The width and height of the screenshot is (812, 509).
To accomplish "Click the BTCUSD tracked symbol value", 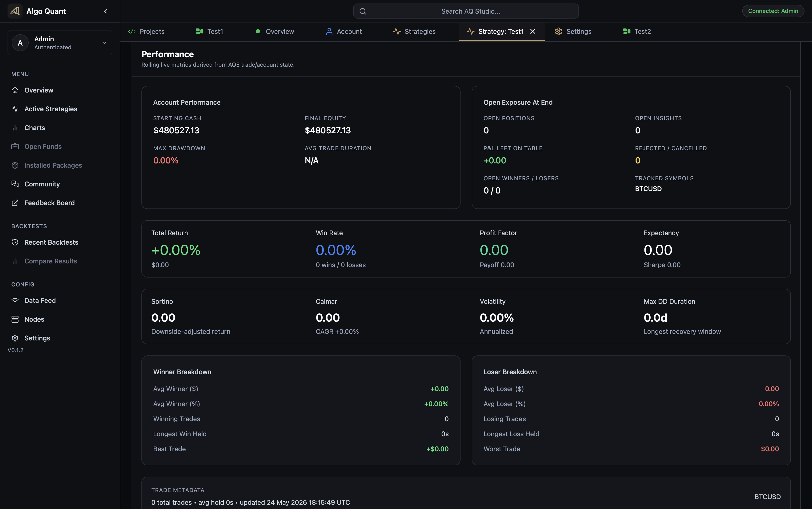I will (x=648, y=189).
